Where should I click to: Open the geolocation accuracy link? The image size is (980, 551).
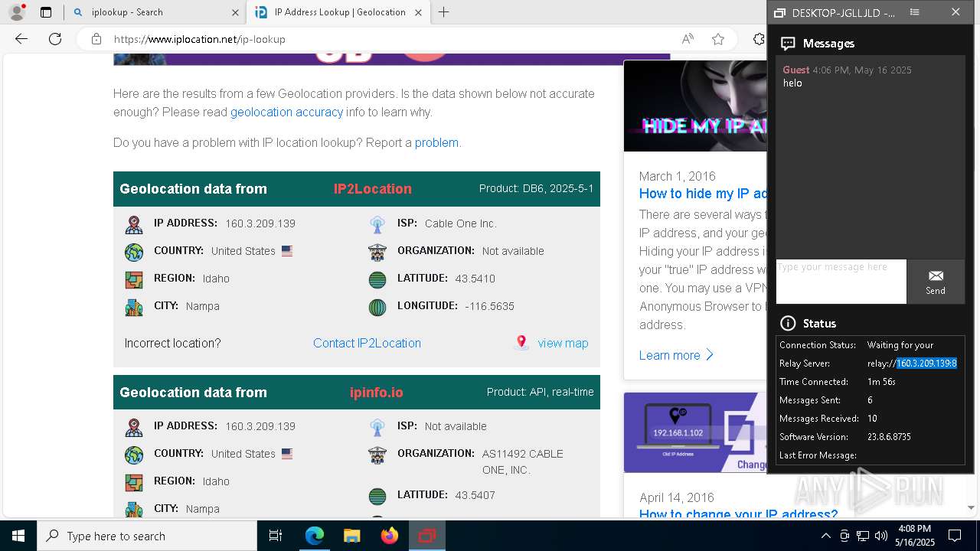286,112
